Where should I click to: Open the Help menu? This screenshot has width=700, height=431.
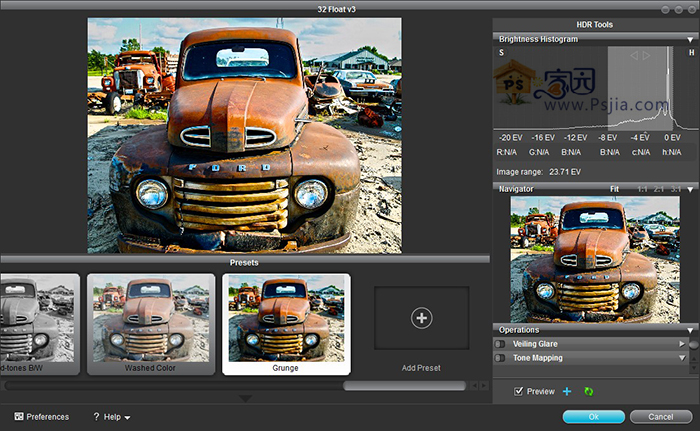point(112,417)
